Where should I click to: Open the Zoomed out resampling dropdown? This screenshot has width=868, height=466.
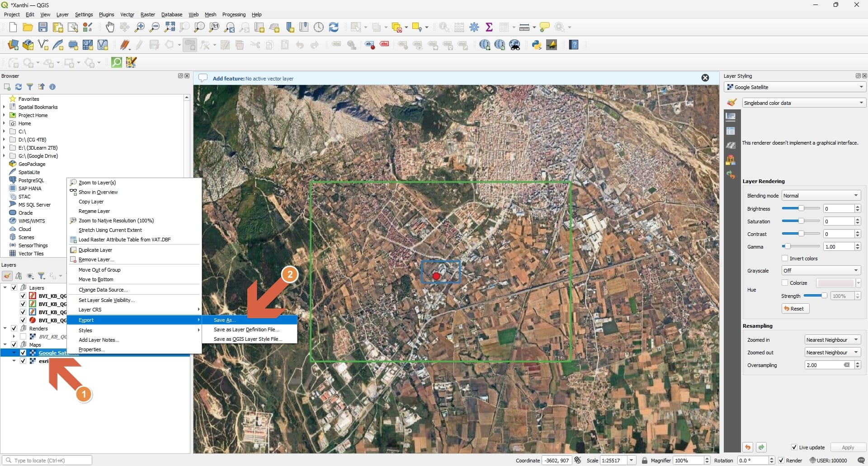[x=833, y=353]
